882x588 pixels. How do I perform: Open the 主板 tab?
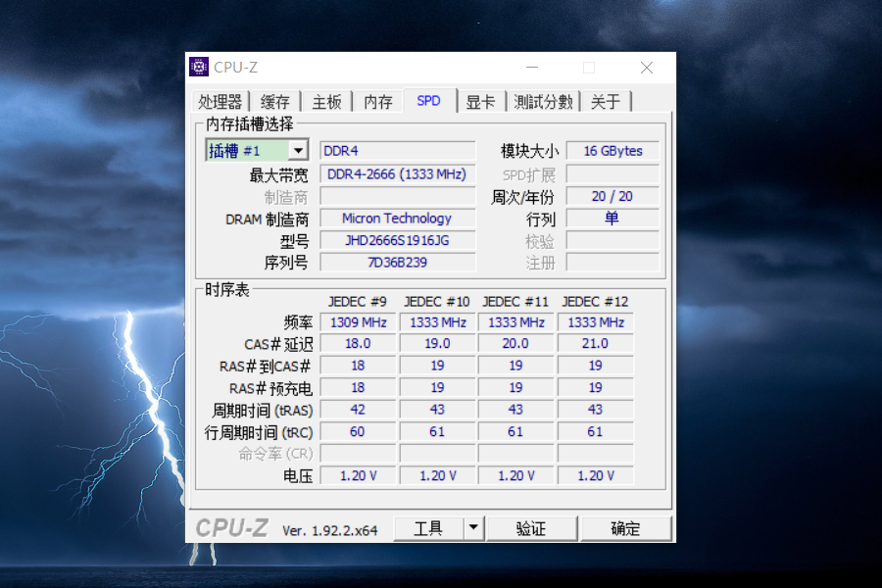coord(326,102)
